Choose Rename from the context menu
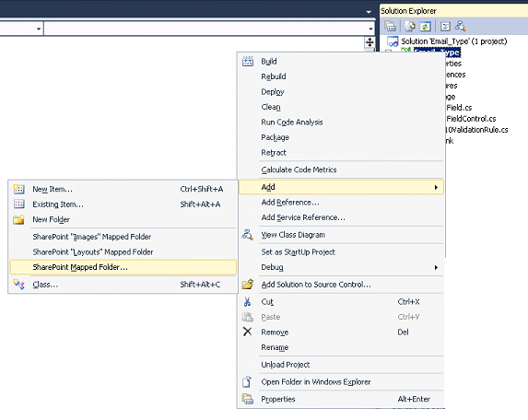Screen dimensions: 528x420 (x=341, y=347)
